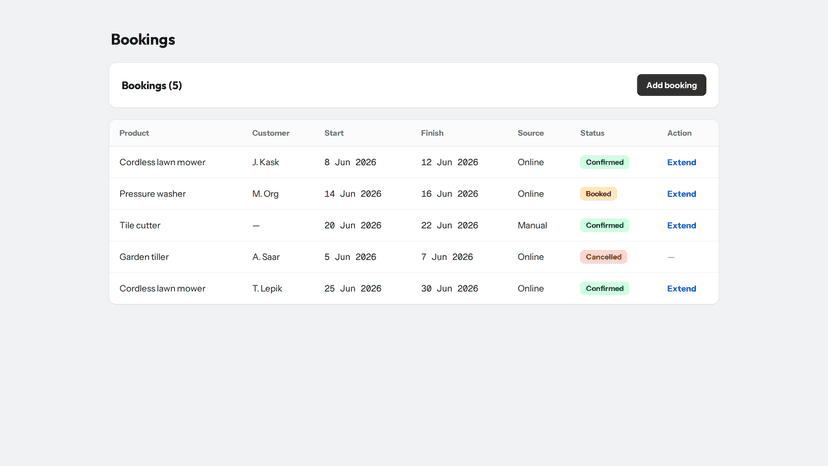828x466 pixels.
Task: Click Online source in Pressure washer row
Action: point(530,194)
